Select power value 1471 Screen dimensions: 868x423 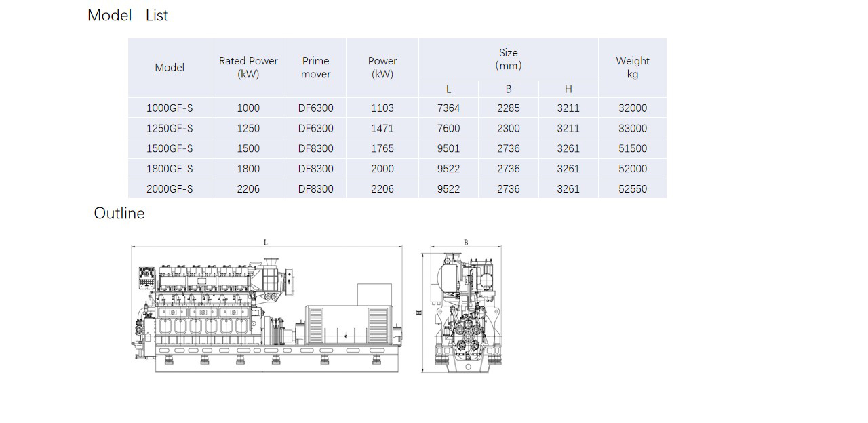382,128
